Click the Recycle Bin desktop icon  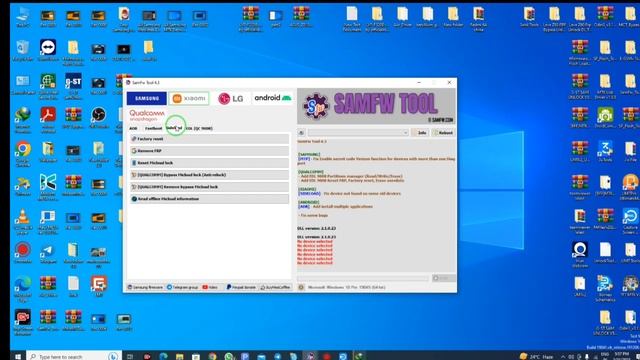point(23,51)
